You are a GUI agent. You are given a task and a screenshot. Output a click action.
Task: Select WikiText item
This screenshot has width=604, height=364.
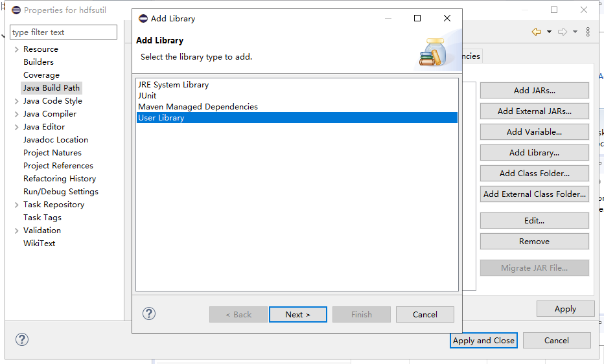[x=40, y=243]
